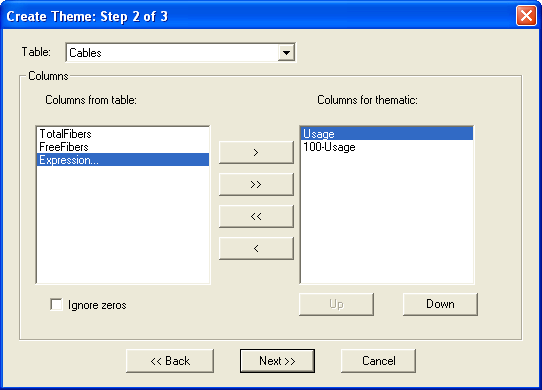Close the Create Theme dialog window
The width and height of the screenshot is (542, 390).
point(526,16)
